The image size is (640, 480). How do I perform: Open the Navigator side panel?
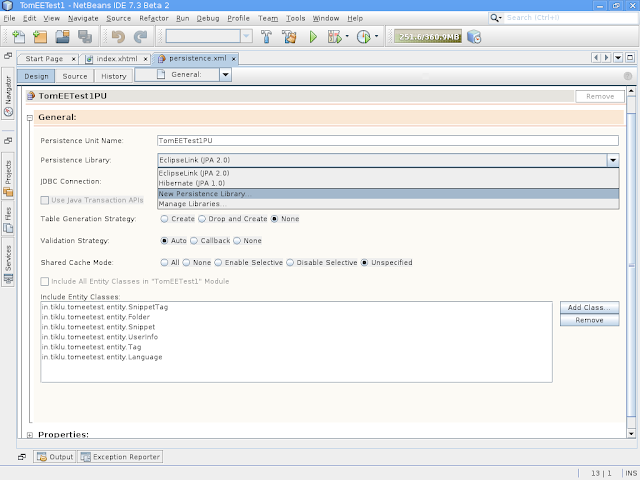coord(8,93)
